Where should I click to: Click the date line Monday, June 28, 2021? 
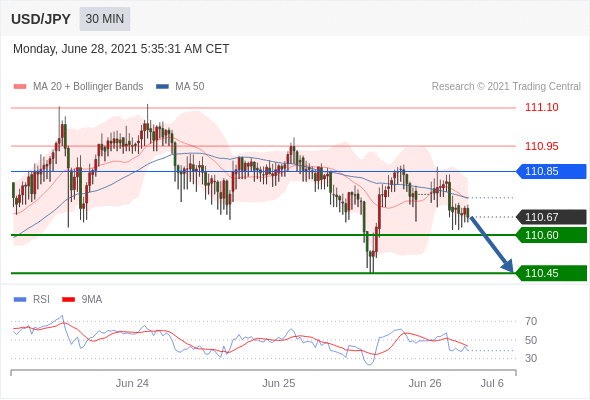[x=121, y=49]
